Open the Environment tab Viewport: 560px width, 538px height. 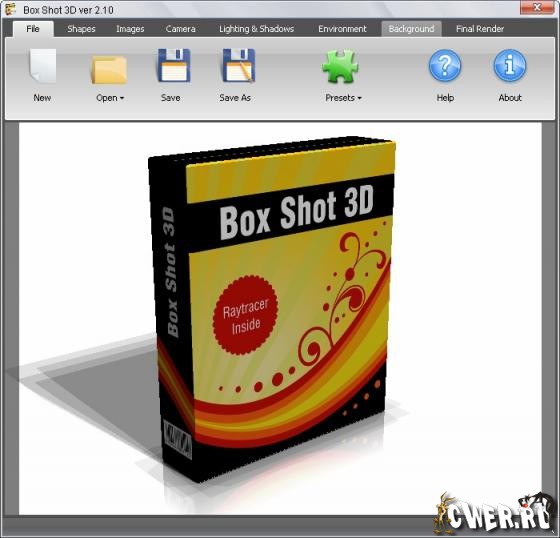point(342,29)
